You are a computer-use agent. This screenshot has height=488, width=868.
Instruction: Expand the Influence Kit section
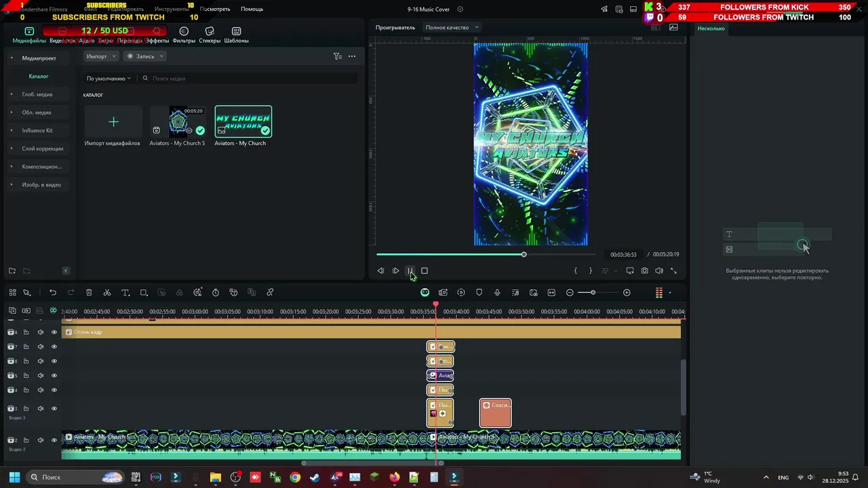[x=12, y=130]
